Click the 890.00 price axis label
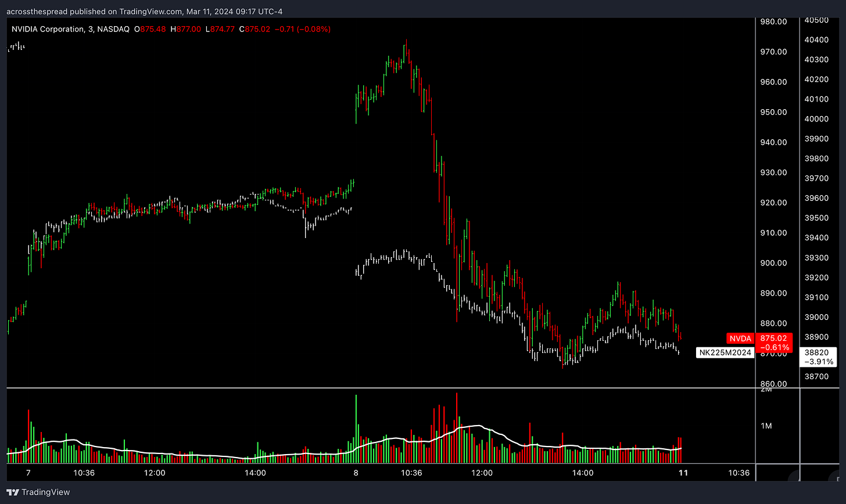This screenshot has width=846, height=504. pos(774,293)
